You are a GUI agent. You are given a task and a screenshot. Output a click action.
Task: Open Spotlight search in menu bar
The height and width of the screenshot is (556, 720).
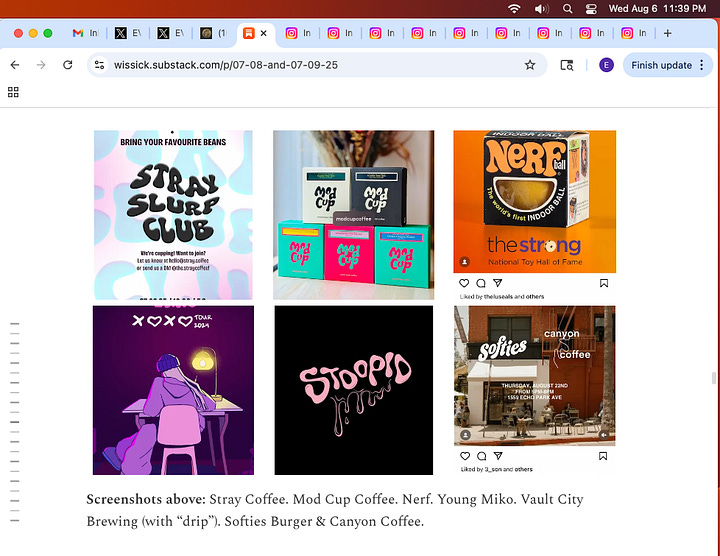pyautogui.click(x=568, y=9)
